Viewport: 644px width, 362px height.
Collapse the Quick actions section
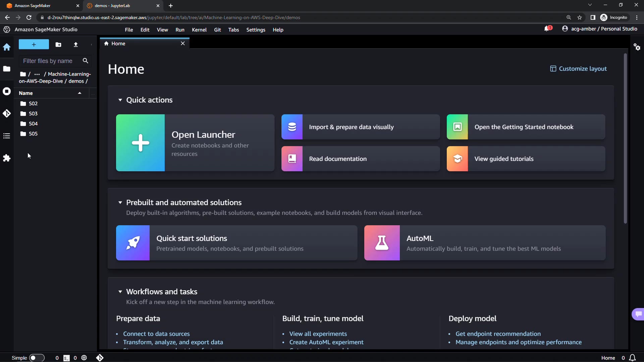[x=120, y=100]
